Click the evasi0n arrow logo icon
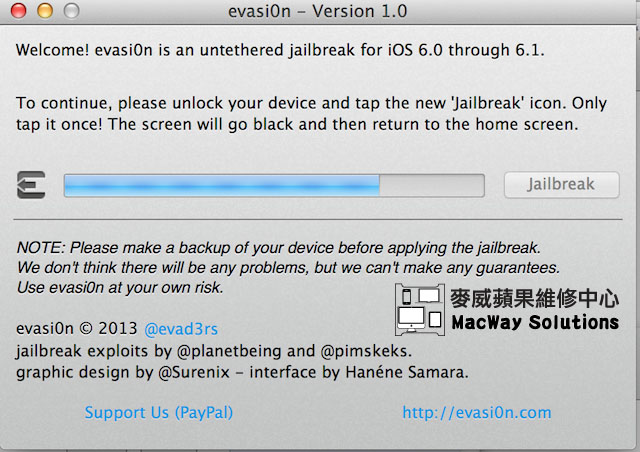 click(x=31, y=185)
